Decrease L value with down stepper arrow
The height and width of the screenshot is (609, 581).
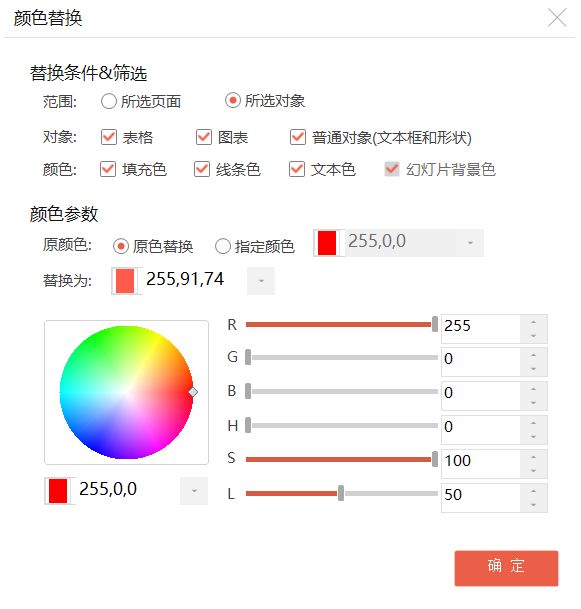533,505
